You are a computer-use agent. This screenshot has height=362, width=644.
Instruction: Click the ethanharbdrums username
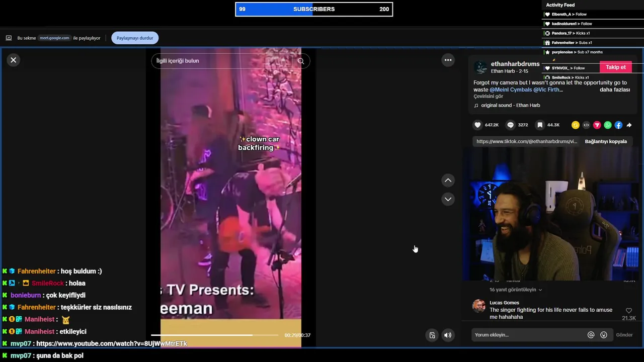point(515,64)
